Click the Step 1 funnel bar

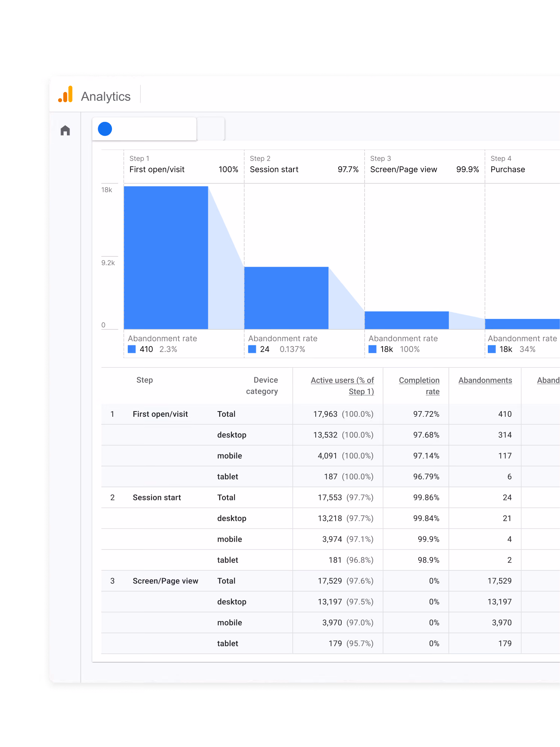(x=166, y=258)
